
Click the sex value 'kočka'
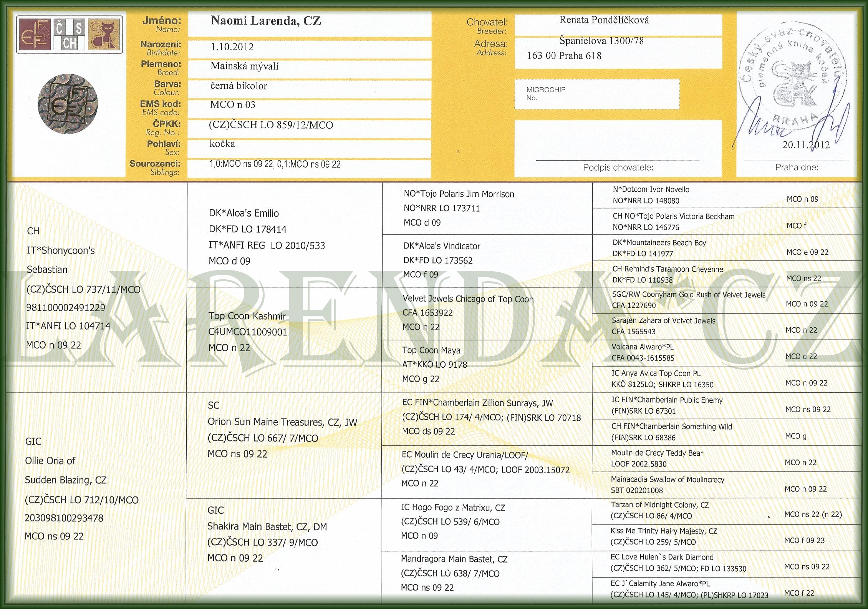(x=222, y=144)
